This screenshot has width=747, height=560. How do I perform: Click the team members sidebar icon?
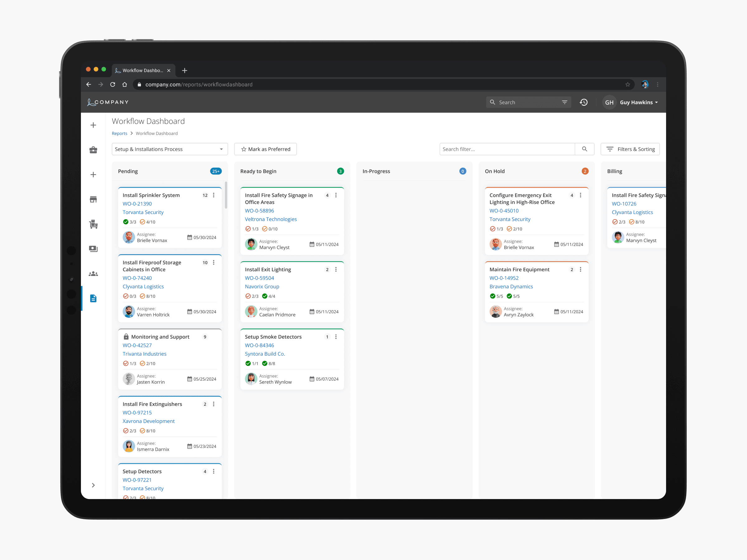pos(93,274)
